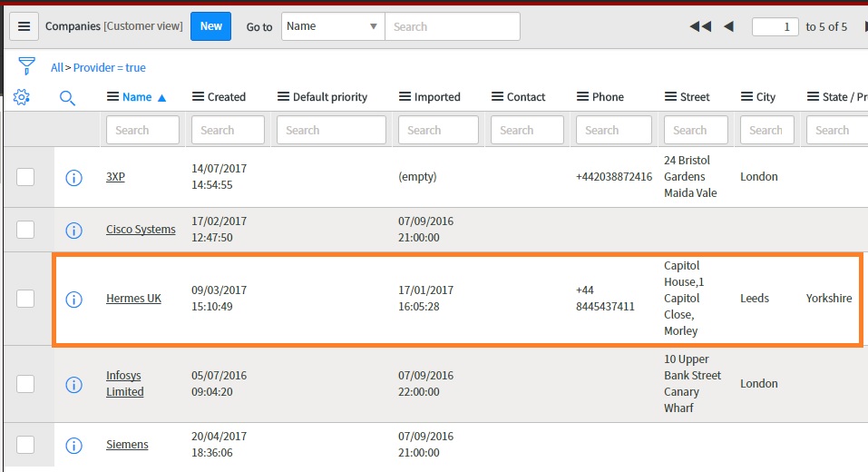Focus the Phone column search box
This screenshot has height=472, width=868.
(x=614, y=130)
